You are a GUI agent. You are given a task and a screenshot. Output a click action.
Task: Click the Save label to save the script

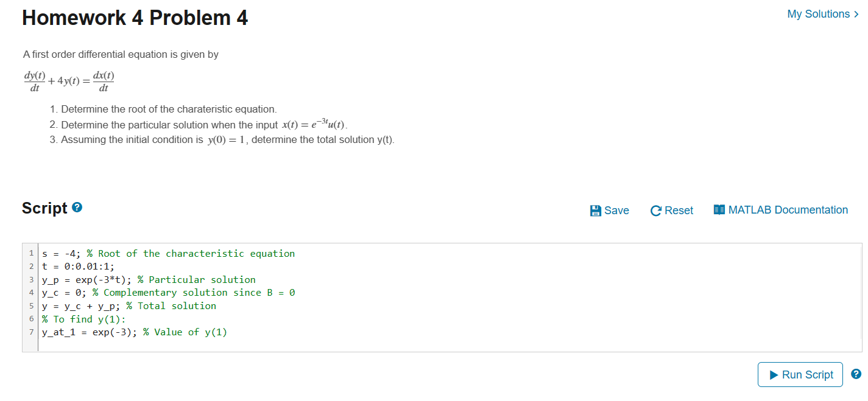[x=615, y=210]
